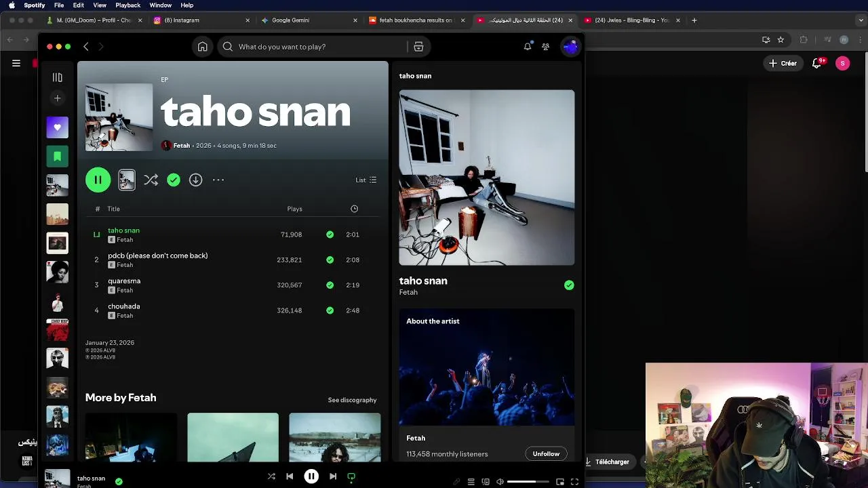Open See discography link
The width and height of the screenshot is (868, 488).
tap(352, 400)
